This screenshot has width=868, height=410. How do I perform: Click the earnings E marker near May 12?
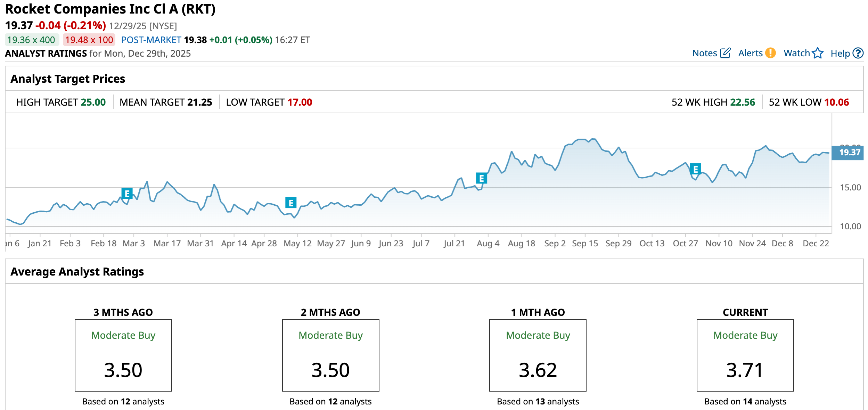pyautogui.click(x=290, y=203)
